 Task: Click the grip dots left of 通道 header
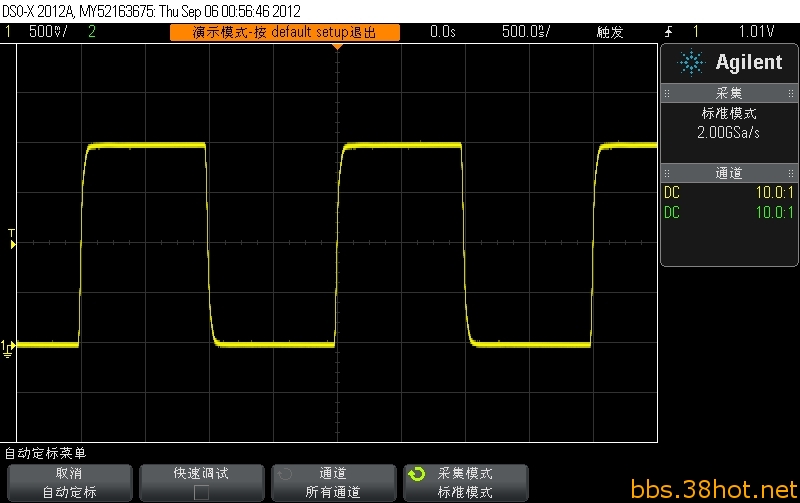(667, 173)
